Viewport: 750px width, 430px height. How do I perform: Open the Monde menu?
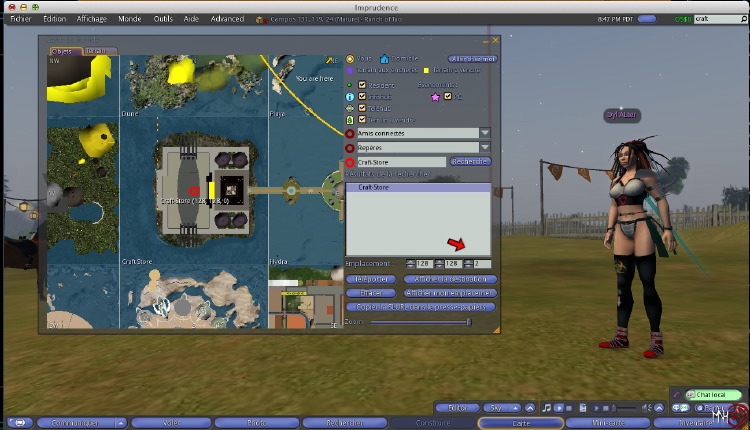130,19
